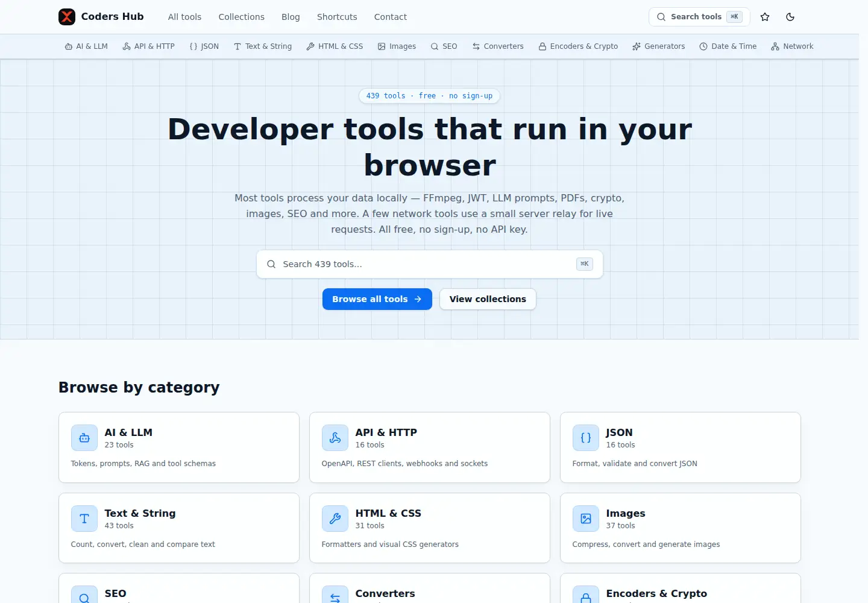Click the magnifier icon in hero search

point(271,264)
